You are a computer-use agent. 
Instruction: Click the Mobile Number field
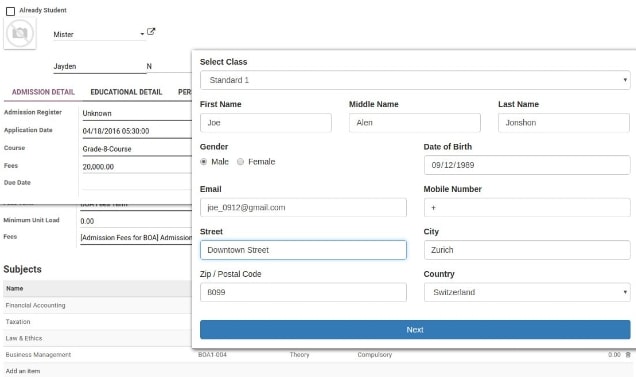[x=527, y=208]
